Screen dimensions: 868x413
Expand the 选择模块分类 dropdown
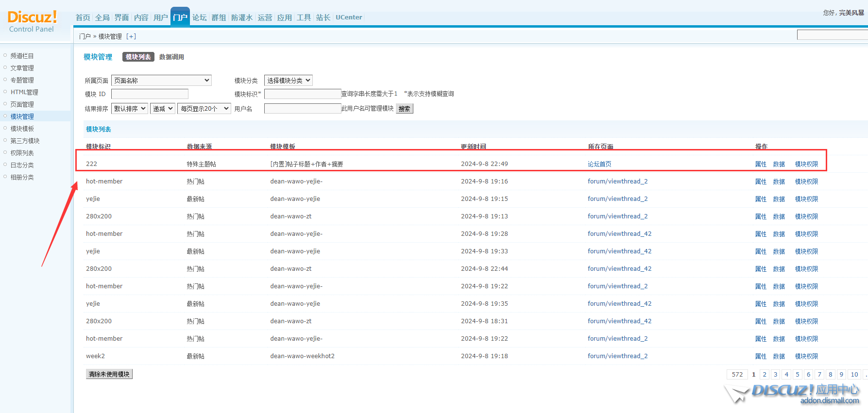pos(288,81)
